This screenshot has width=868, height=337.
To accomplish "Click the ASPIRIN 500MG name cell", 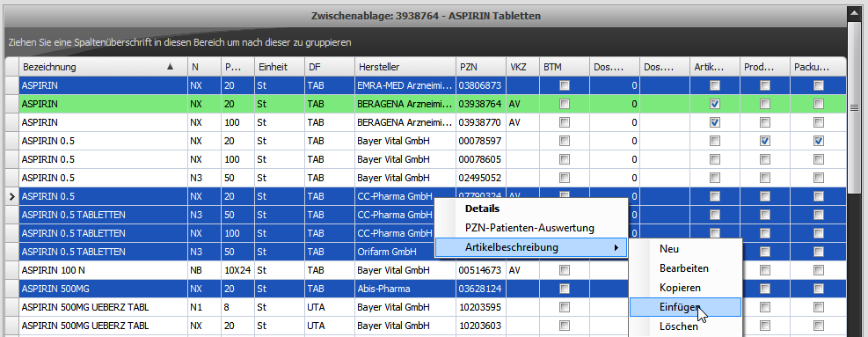I will (x=104, y=289).
